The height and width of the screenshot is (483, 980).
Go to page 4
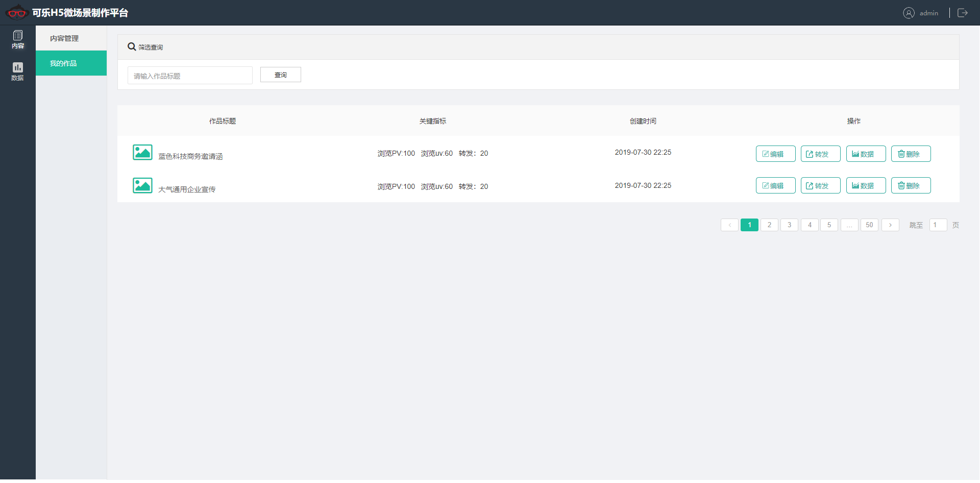[810, 225]
